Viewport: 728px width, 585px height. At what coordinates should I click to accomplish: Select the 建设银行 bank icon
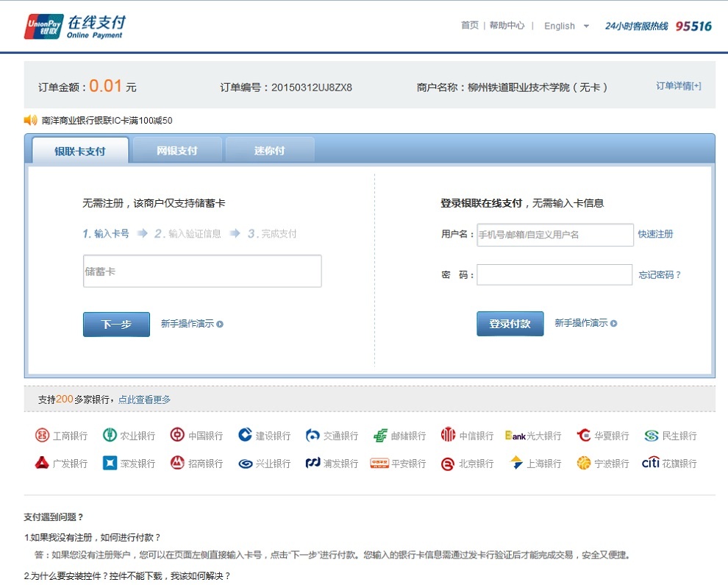(x=263, y=435)
